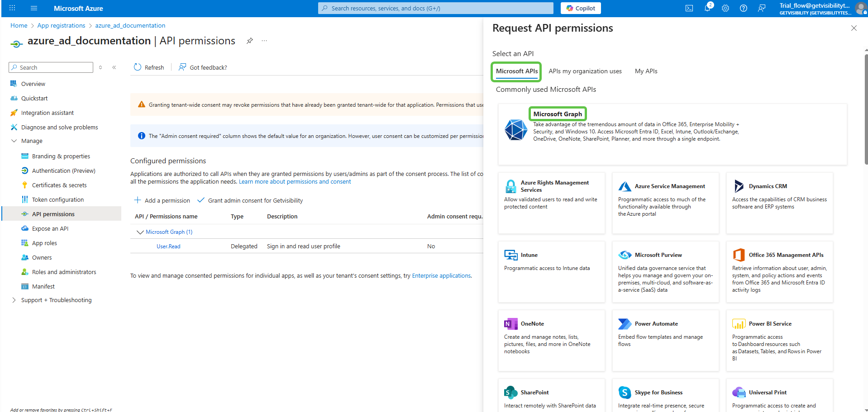Click the Refresh permissions button
The image size is (868, 412).
pyautogui.click(x=149, y=67)
